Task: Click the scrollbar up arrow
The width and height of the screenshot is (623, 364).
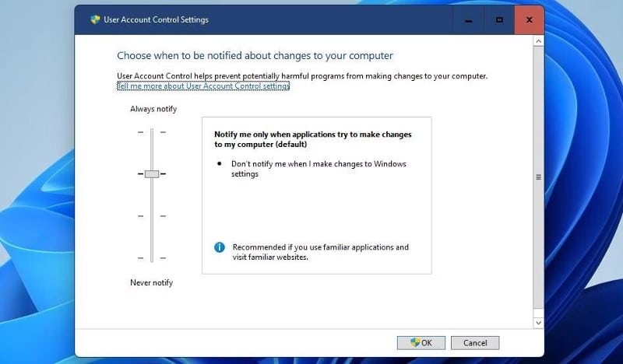Action: (538, 41)
